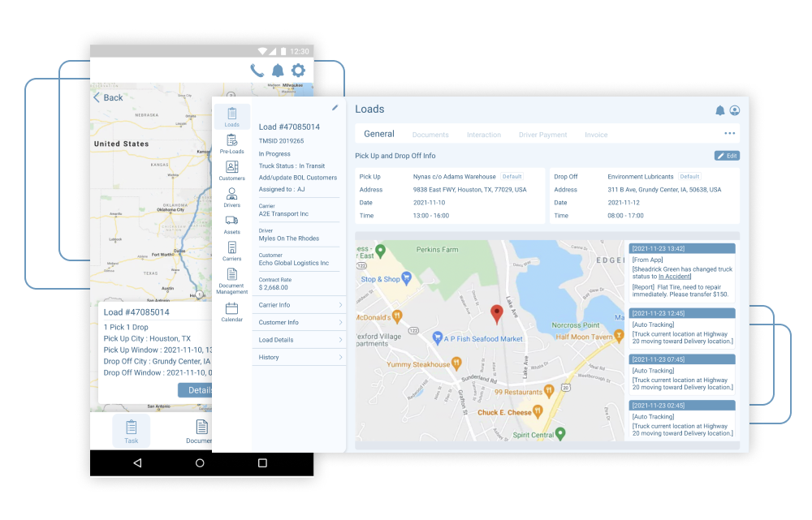Click the Perkins Farm label on map
The height and width of the screenshot is (520, 812).
437,249
